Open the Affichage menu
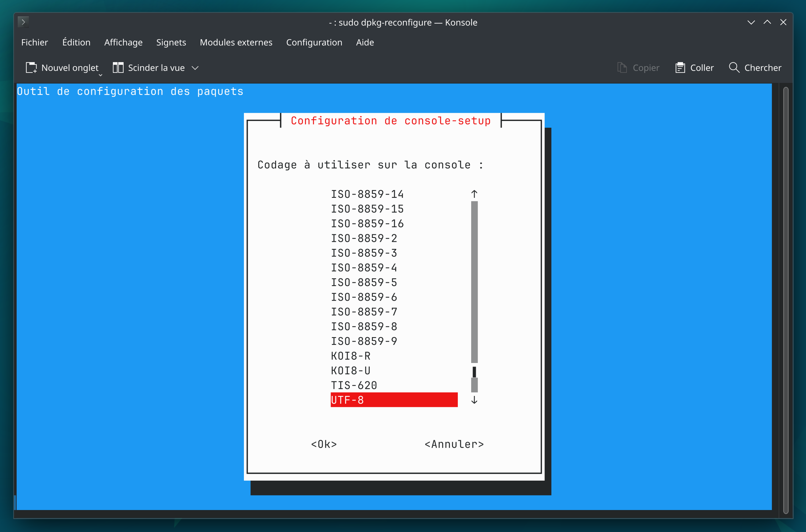806x532 pixels. pos(123,42)
